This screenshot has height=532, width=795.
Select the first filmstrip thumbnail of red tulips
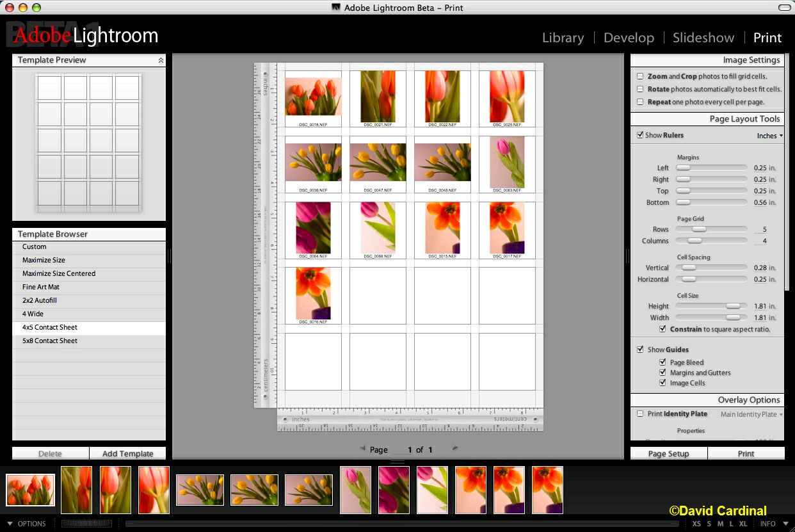[31, 490]
